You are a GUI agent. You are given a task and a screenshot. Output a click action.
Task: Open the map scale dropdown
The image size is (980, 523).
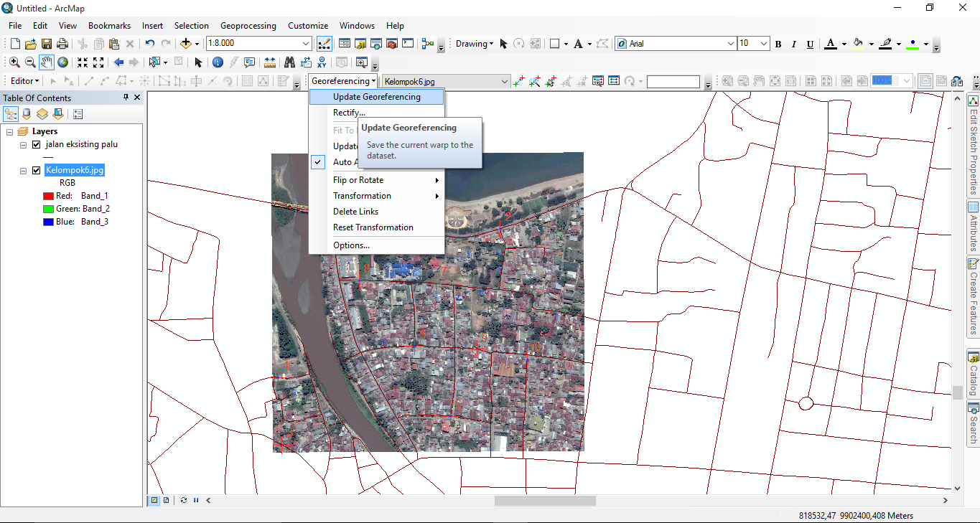coord(307,44)
